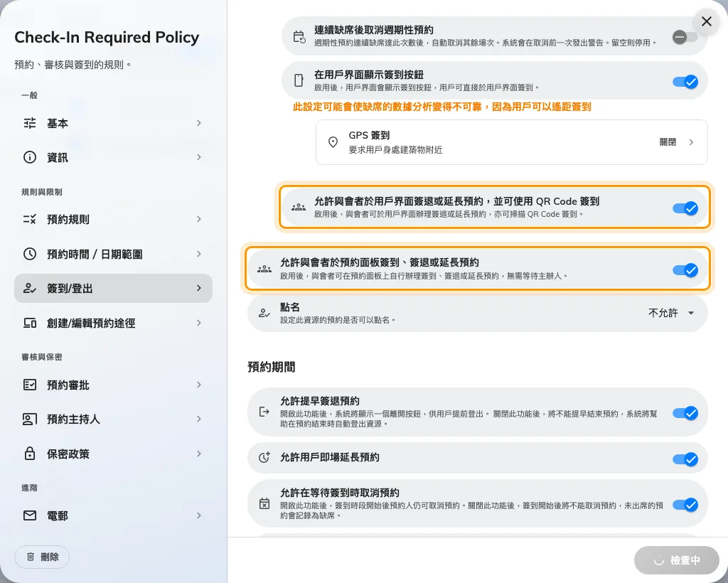Click the person-check icon beside 簽到/登出
This screenshot has width=728, height=583.
[30, 288]
